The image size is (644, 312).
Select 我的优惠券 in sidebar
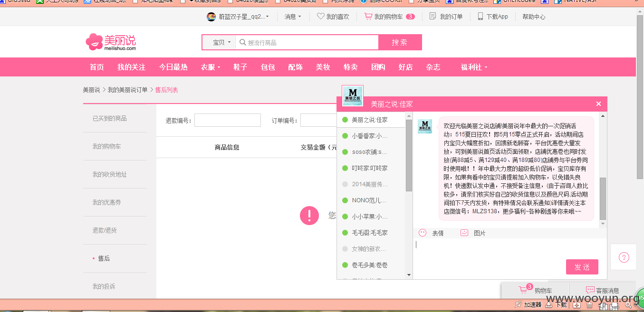click(107, 202)
